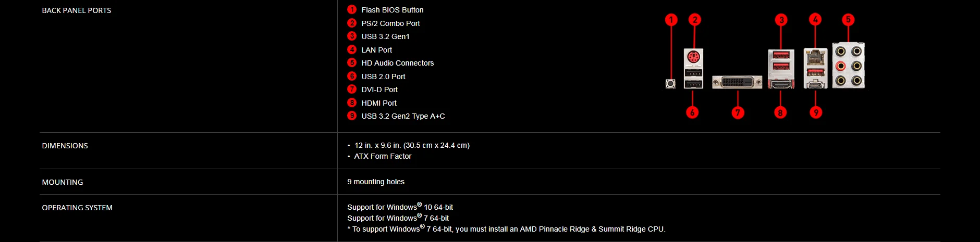Click the purple PS/2 combo port image
Screen dimensions: 980x242
(x=693, y=56)
